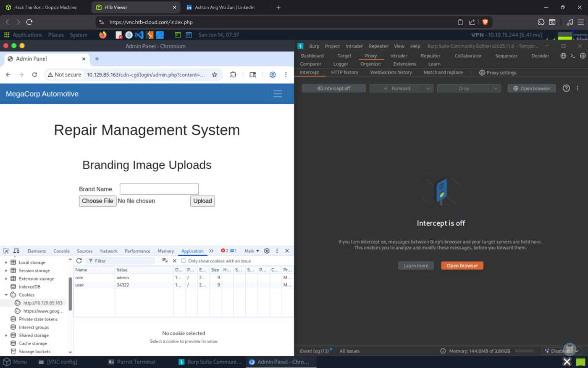The image size is (588, 368).
Task: Switch to the Console tab in DevTools
Action: tap(61, 251)
